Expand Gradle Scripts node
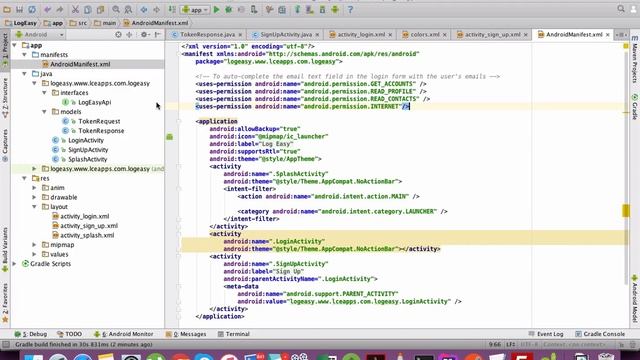The height and width of the screenshot is (360, 640). pos(15,264)
